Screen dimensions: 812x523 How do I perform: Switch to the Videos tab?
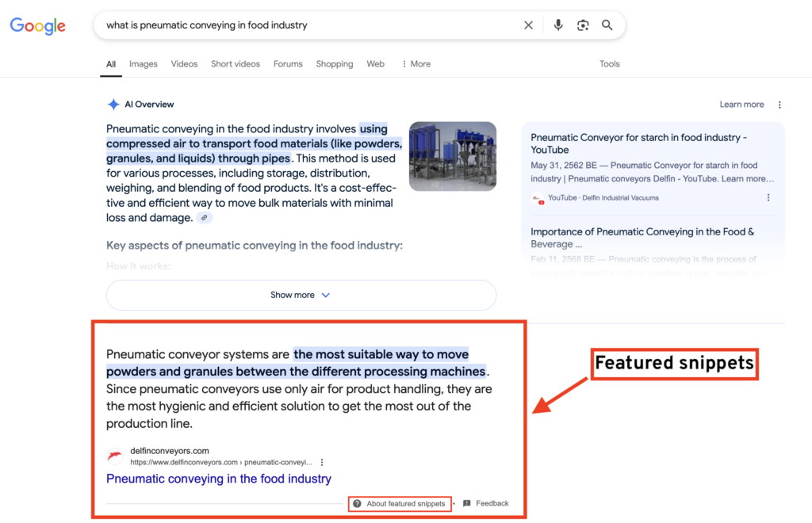click(184, 64)
